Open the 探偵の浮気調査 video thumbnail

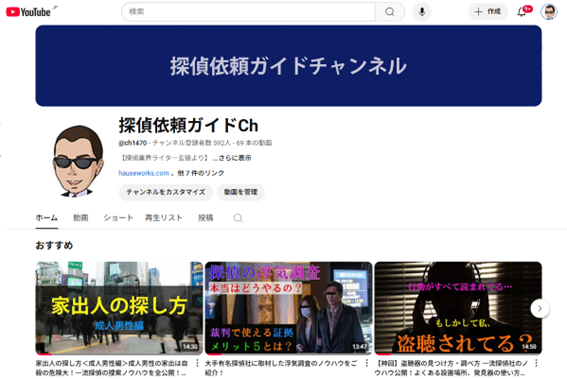coord(289,308)
